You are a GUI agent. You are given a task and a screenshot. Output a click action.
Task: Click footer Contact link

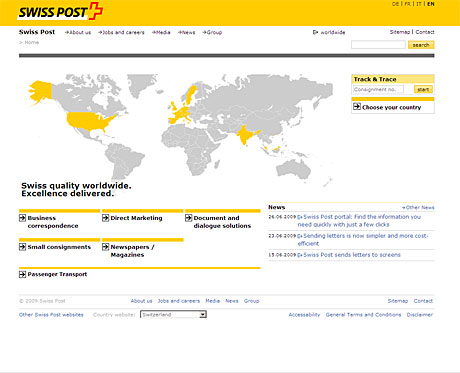tap(423, 301)
